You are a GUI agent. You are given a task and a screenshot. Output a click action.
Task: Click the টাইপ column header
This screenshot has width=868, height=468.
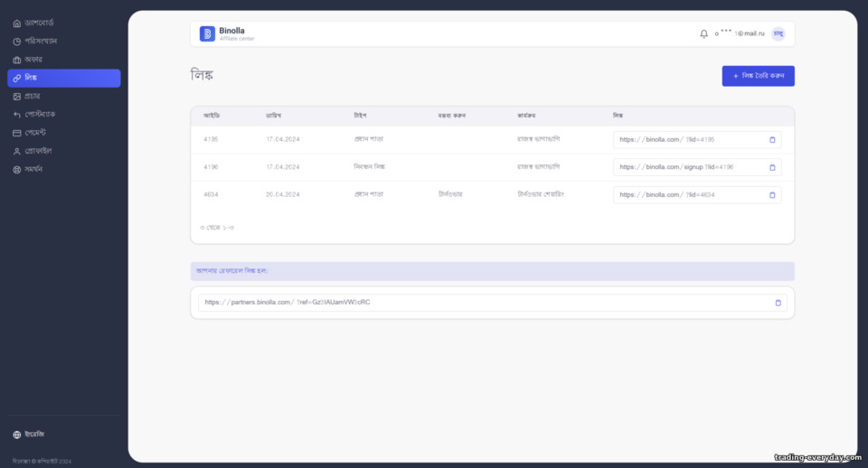(x=361, y=116)
